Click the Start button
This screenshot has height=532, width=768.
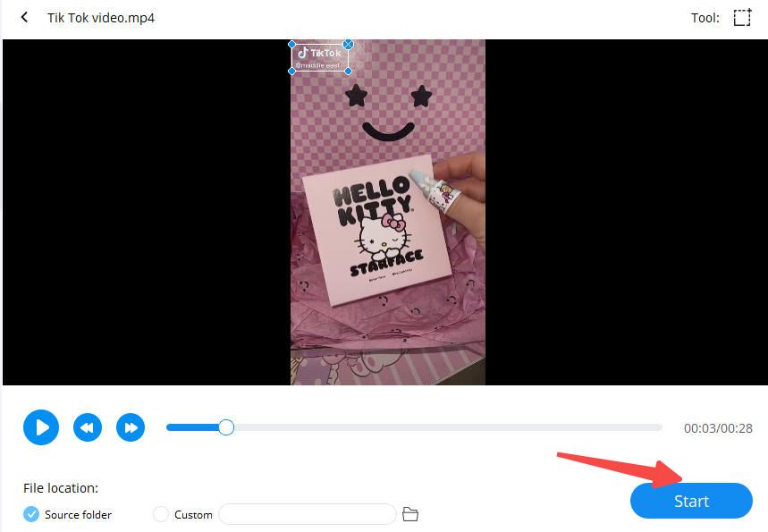click(x=691, y=501)
